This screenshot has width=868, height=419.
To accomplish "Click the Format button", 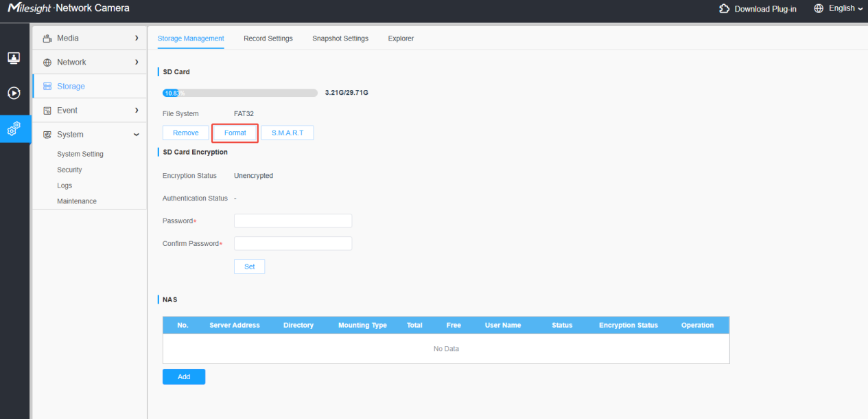I will point(235,133).
